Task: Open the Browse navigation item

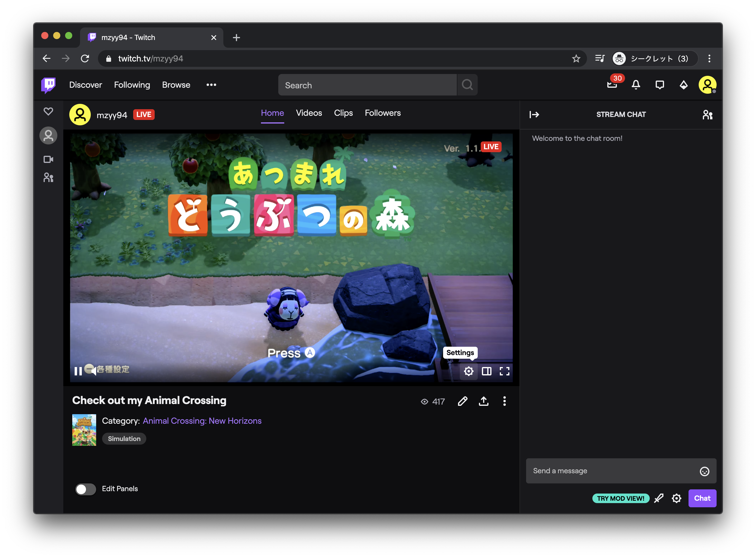Action: [x=176, y=85]
